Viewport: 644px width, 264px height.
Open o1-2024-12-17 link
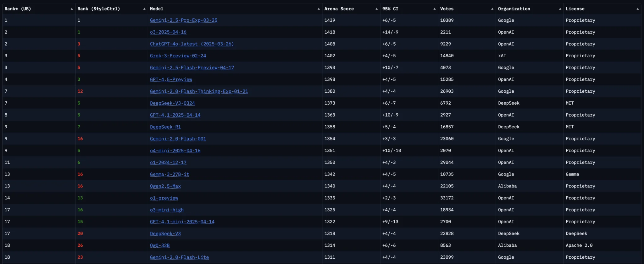click(168, 163)
